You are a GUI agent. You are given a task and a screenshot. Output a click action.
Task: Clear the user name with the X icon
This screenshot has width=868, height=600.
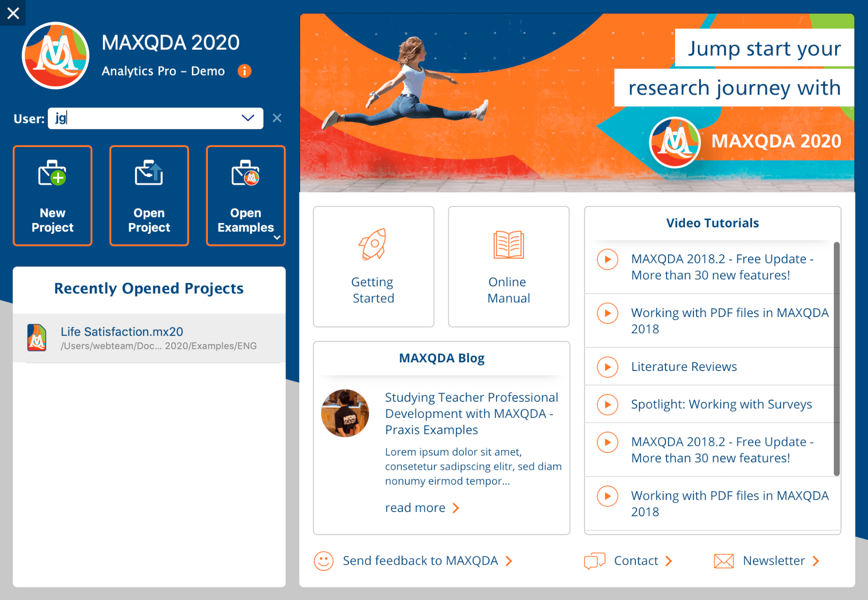pos(277,118)
